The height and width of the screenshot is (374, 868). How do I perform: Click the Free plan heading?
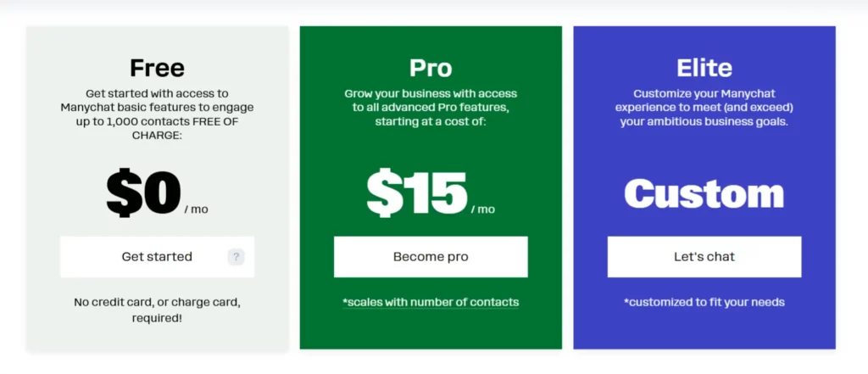(157, 67)
